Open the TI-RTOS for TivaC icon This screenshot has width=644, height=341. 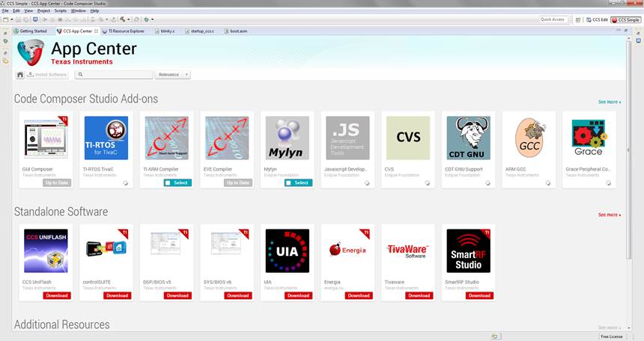point(106,138)
